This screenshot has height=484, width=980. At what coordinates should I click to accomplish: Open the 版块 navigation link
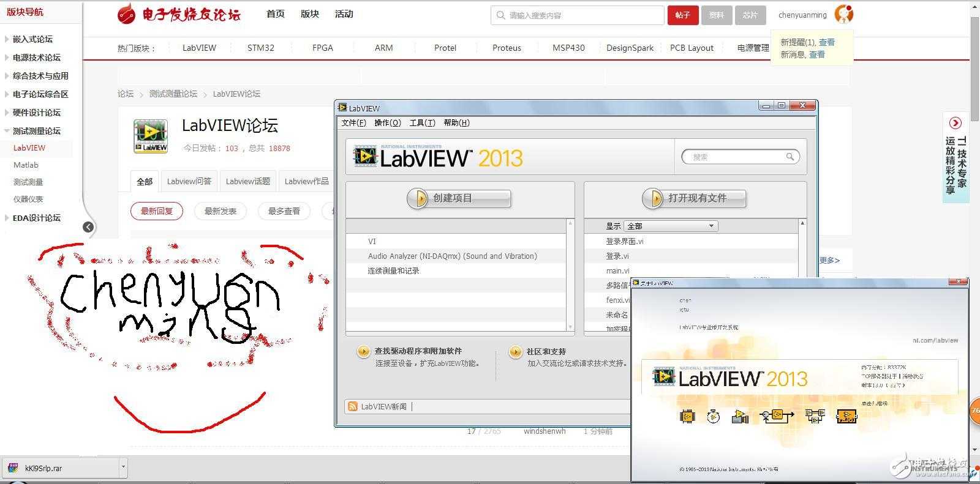310,14
